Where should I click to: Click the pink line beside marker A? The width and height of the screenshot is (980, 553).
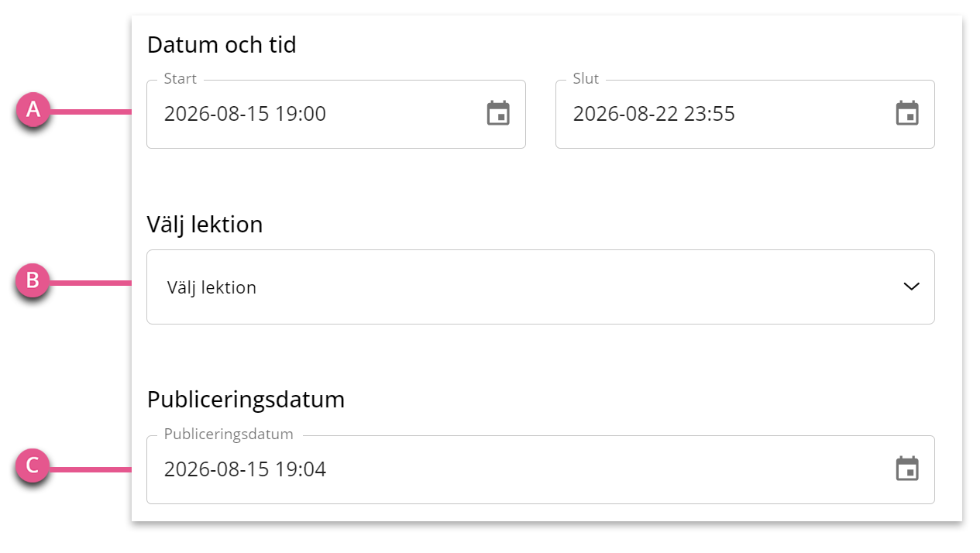click(x=91, y=112)
